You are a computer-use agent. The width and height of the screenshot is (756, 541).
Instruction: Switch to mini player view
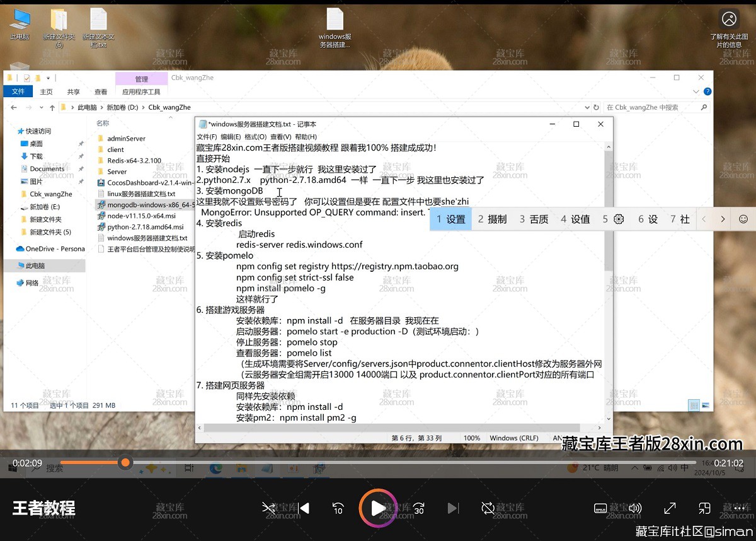coord(704,508)
